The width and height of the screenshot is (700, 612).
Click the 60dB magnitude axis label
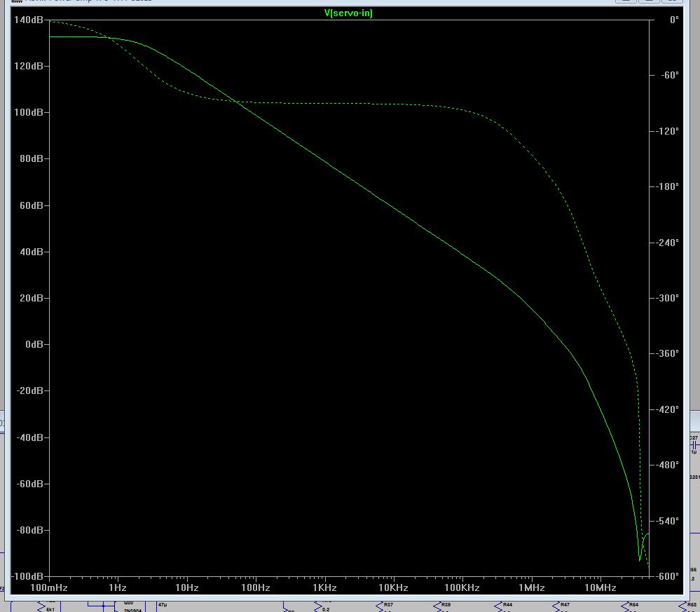(x=32, y=205)
